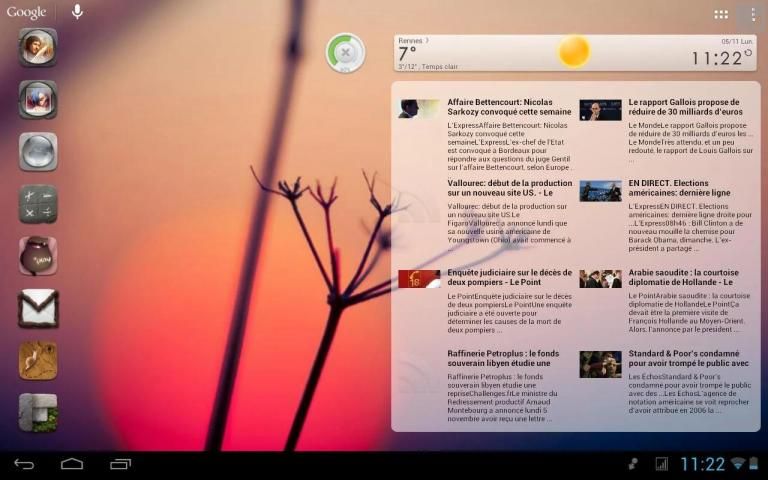Viewport: 768px width, 480px height.
Task: Tap the Enquête judiciaire pompiers thumbnail
Action: [419, 279]
